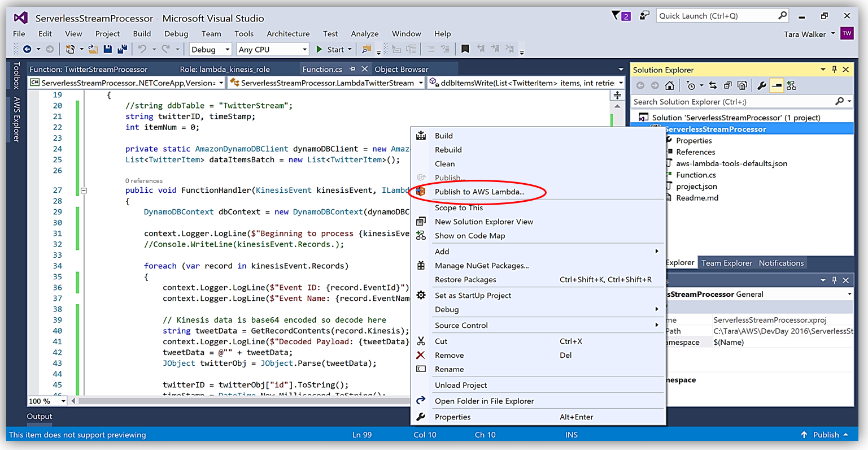Click the Save All toolbar icon

pyautogui.click(x=121, y=50)
